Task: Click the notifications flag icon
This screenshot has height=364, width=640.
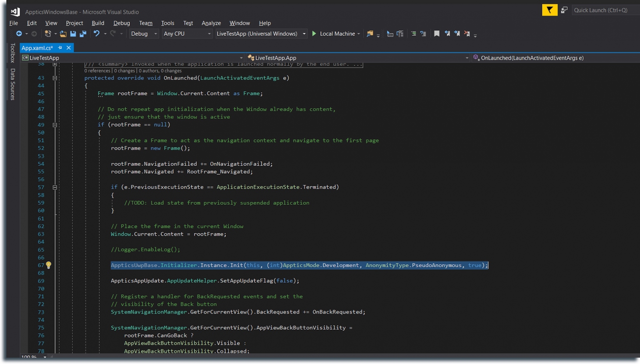Action: pos(549,10)
